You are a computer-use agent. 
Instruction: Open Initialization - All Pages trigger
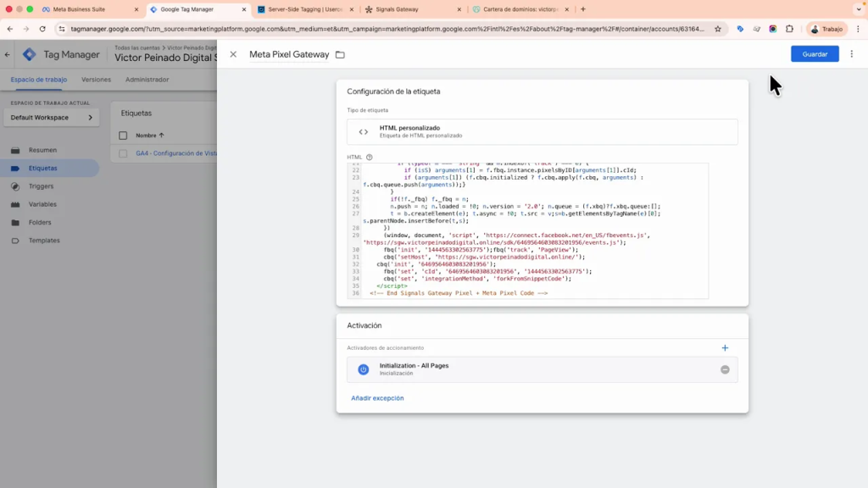[542, 369]
